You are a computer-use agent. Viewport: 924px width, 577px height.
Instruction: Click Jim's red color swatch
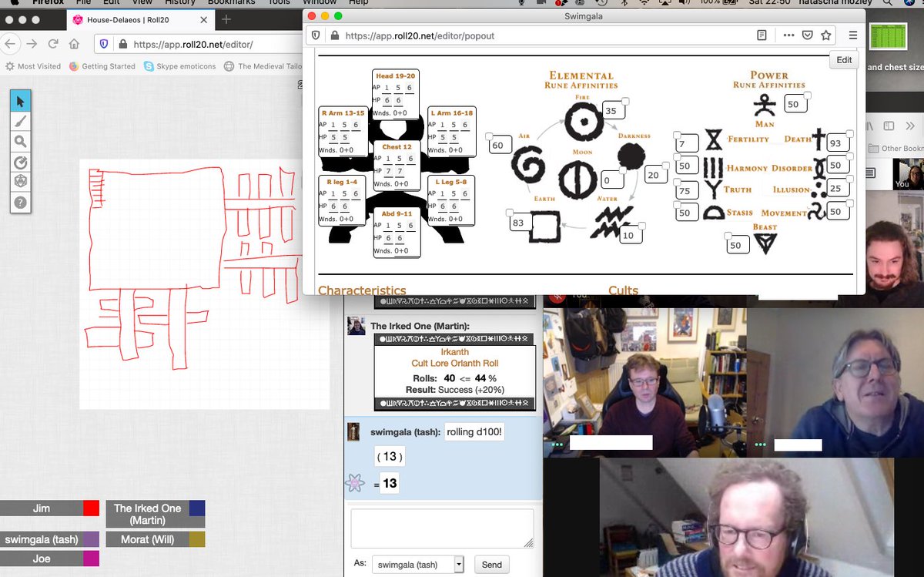click(x=91, y=508)
